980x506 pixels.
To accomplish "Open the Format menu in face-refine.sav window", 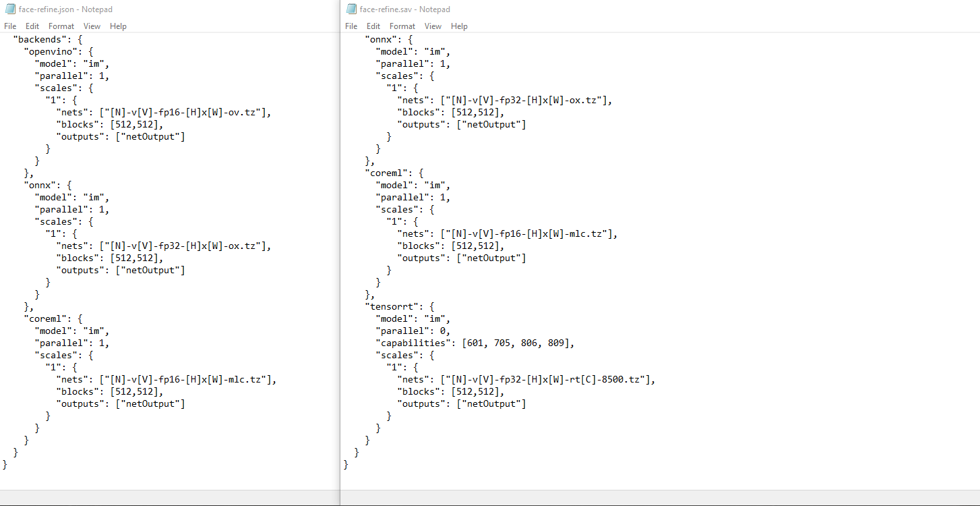I will click(402, 26).
